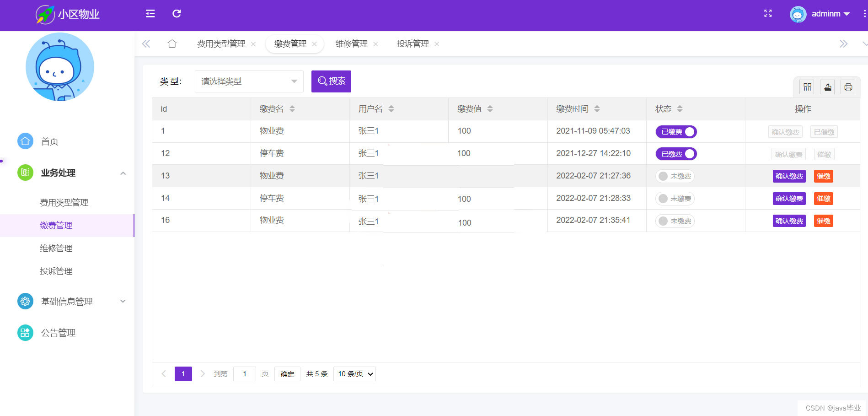Open the column filter icon
This screenshot has height=416, width=868.
[807, 87]
